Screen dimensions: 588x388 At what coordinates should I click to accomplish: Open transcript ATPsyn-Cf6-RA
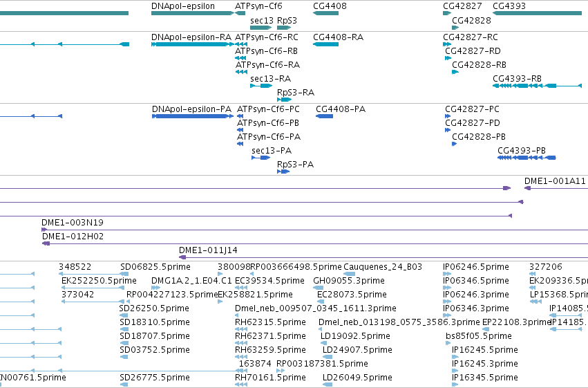click(268, 65)
